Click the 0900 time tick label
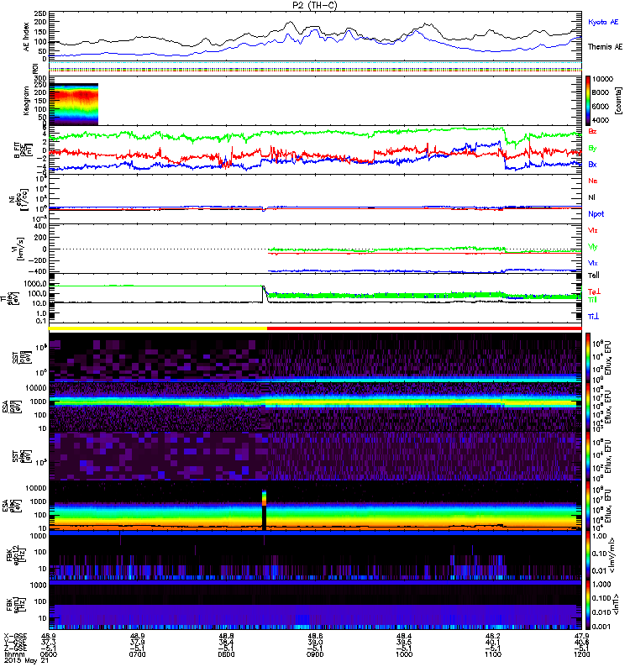630x672 pixels. [x=315, y=654]
